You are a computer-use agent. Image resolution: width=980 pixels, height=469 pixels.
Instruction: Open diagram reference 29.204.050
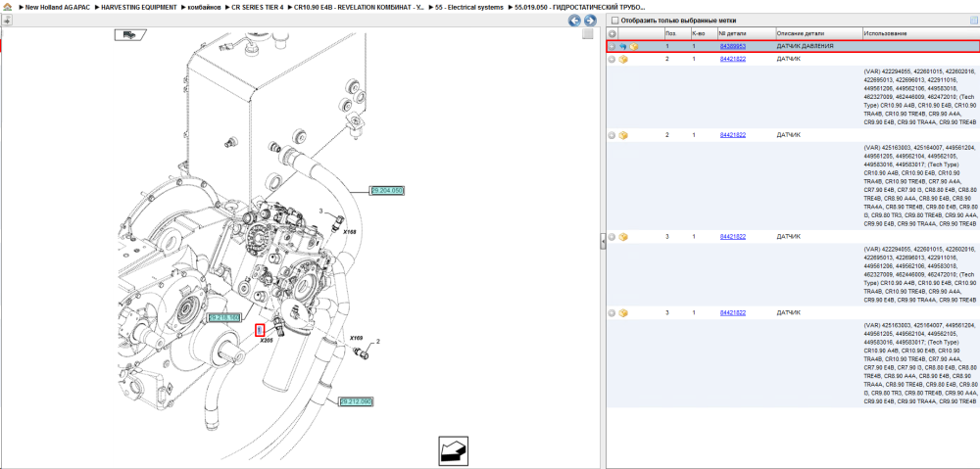pyautogui.click(x=387, y=191)
